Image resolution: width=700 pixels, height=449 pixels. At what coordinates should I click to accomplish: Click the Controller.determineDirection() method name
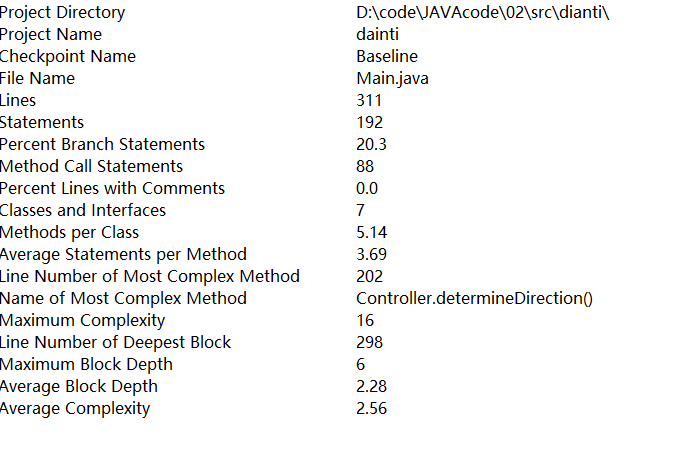coord(474,298)
